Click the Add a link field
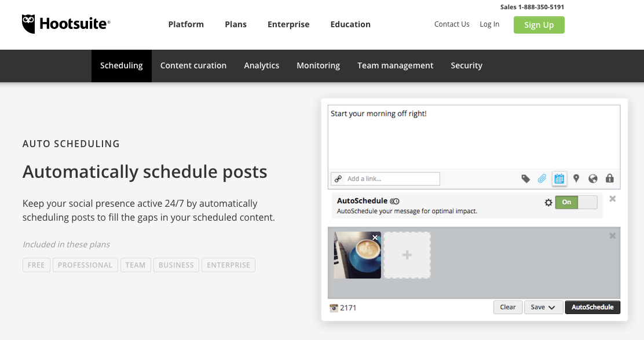The height and width of the screenshot is (340, 644). 385,178
